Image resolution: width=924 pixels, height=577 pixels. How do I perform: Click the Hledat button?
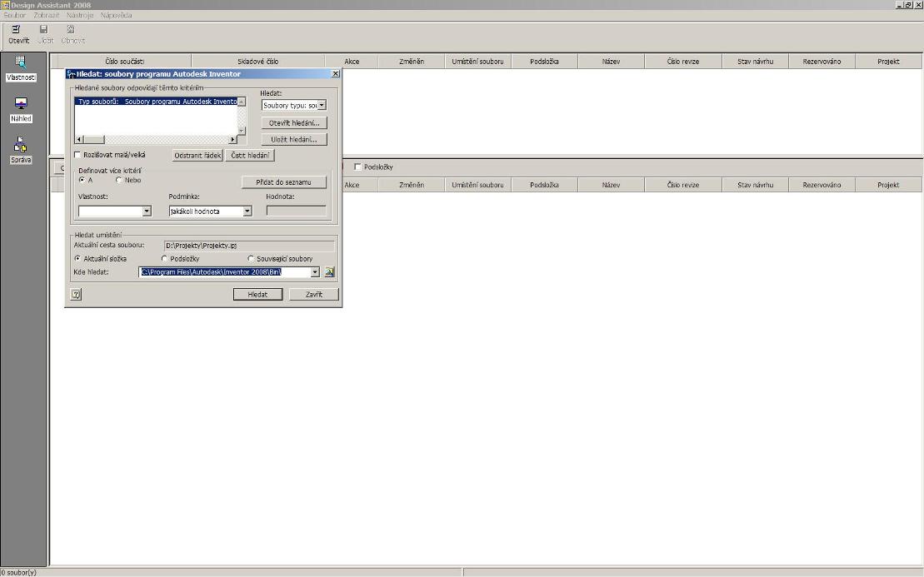point(257,295)
